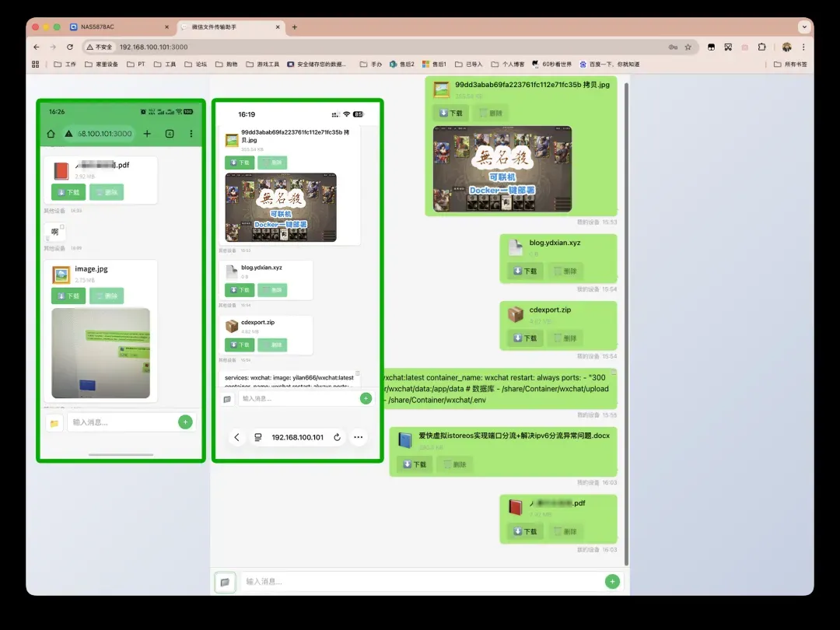Image resolution: width=840 pixels, height=630 pixels.
Task: Download cdexport.zip in the main chat
Action: point(525,338)
